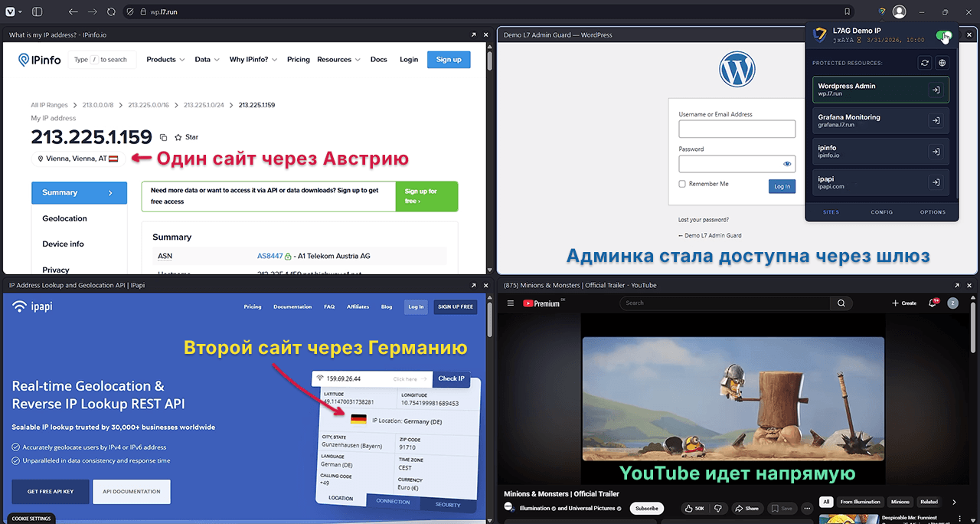Open the Vivaldi main menu icon
980x524 pixels.
pyautogui.click(x=8, y=11)
